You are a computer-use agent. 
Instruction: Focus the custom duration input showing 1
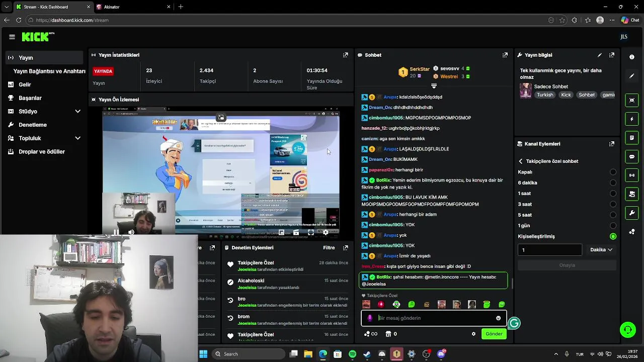(x=549, y=250)
